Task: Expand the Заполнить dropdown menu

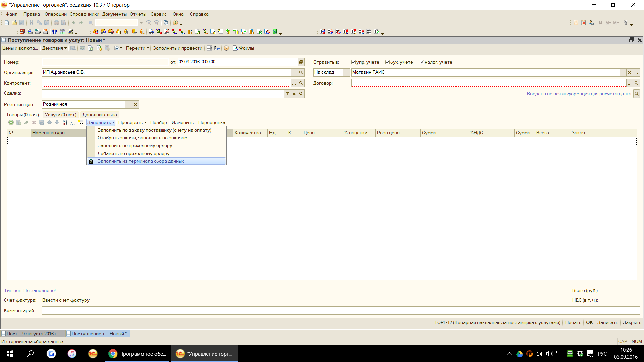Action: (100, 122)
